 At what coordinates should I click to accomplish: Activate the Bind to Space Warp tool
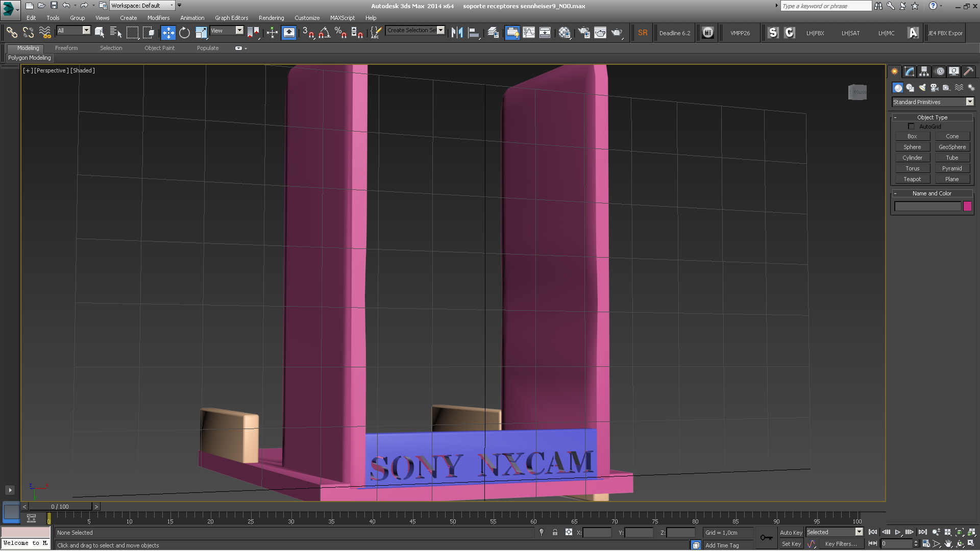(45, 33)
